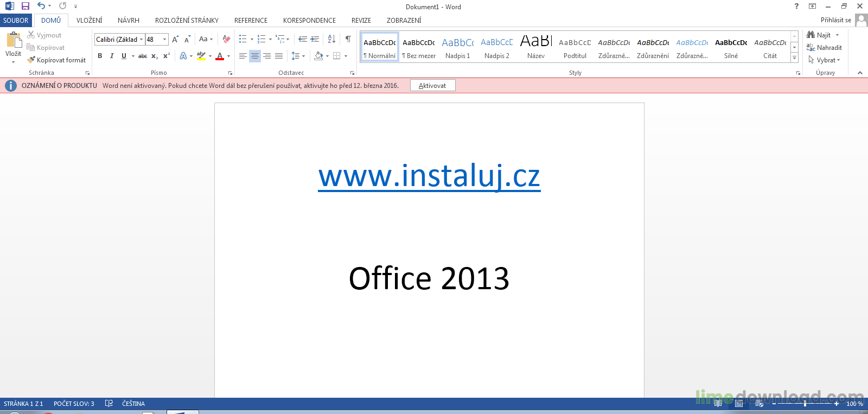Decrease paragraph indent

303,39
